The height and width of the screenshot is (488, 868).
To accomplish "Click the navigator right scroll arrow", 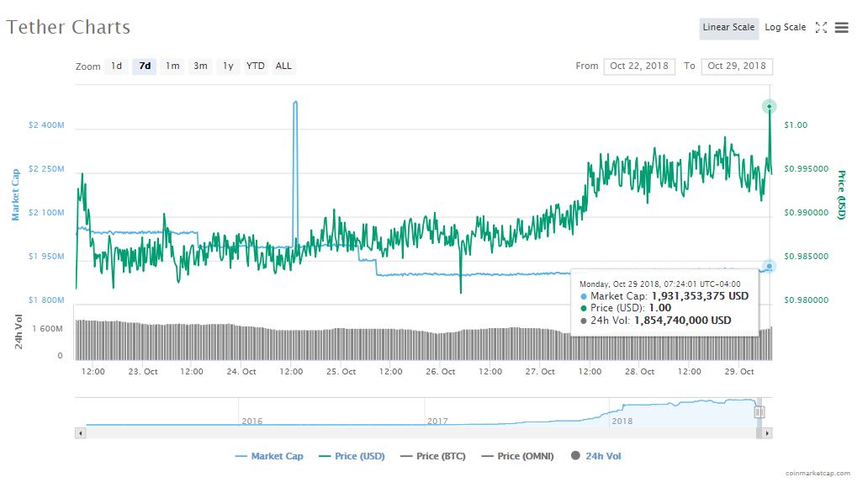I will [767, 432].
